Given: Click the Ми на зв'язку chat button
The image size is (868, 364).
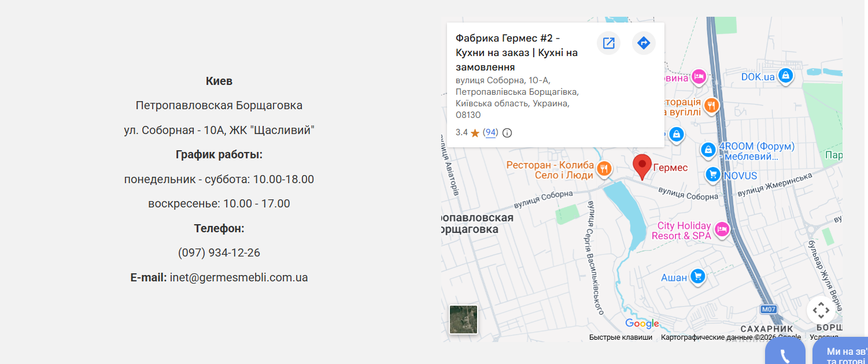Looking at the screenshot, I should tap(840, 351).
